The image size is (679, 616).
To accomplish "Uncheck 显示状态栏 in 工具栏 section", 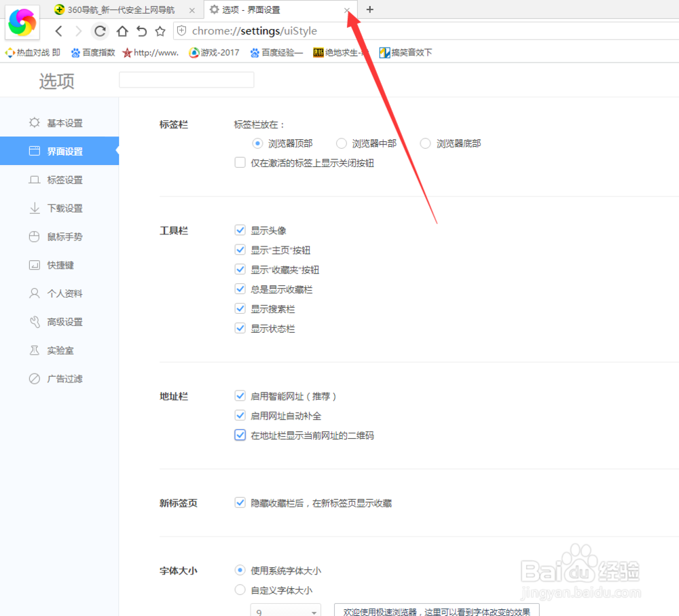I will pyautogui.click(x=240, y=327).
